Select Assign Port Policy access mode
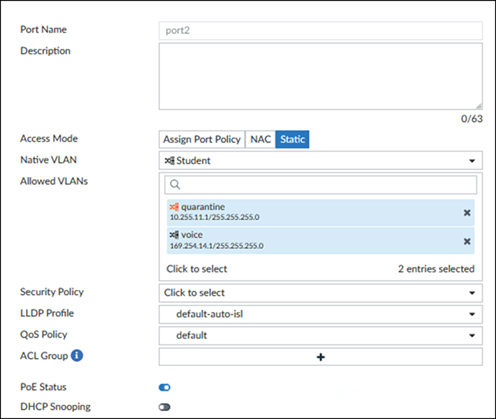This screenshot has width=496, height=419. (202, 139)
